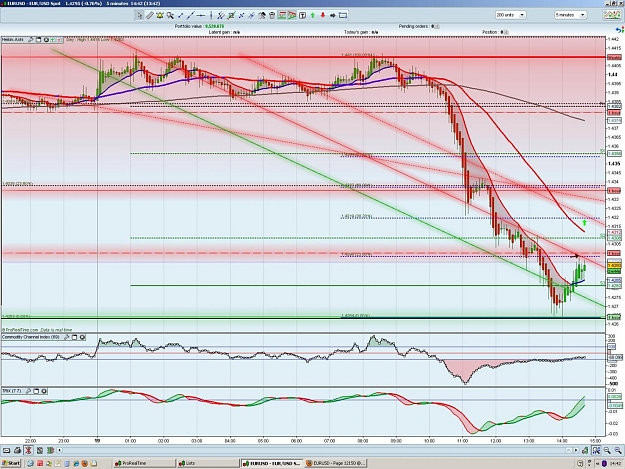Image resolution: width=625 pixels, height=469 pixels.
Task: Close the TRIX indicator panel
Action: (44, 391)
